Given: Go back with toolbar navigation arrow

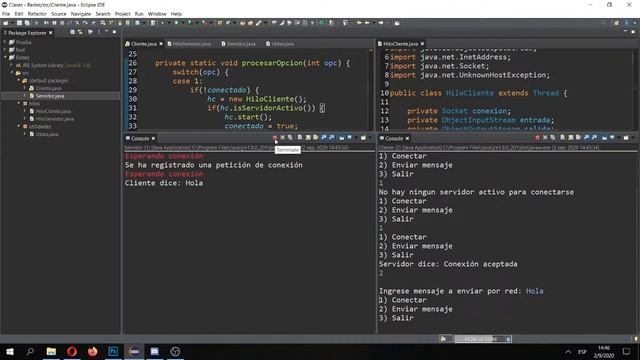Looking at the screenshot, I should 367,23.
